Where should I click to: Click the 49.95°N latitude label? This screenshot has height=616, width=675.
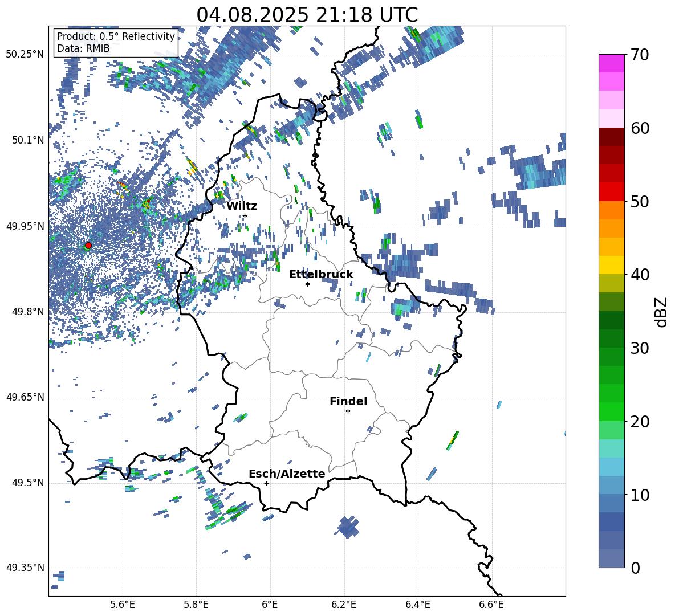pos(25,226)
